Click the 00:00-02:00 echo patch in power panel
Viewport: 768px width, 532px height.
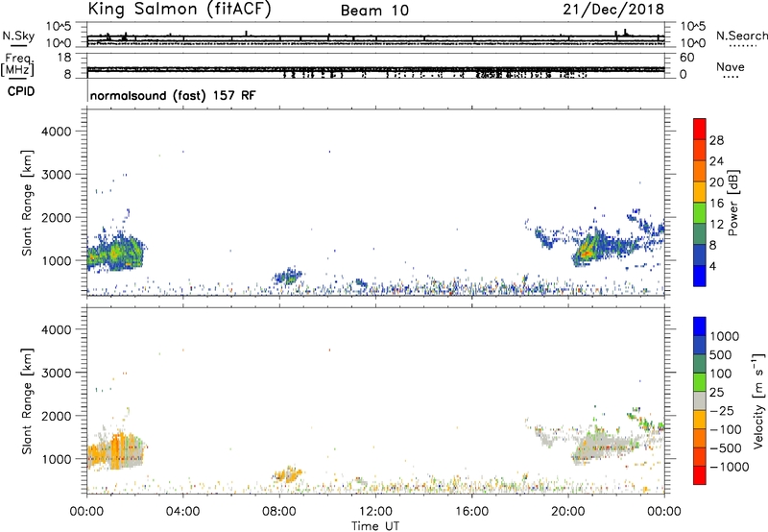pyautogui.click(x=115, y=254)
